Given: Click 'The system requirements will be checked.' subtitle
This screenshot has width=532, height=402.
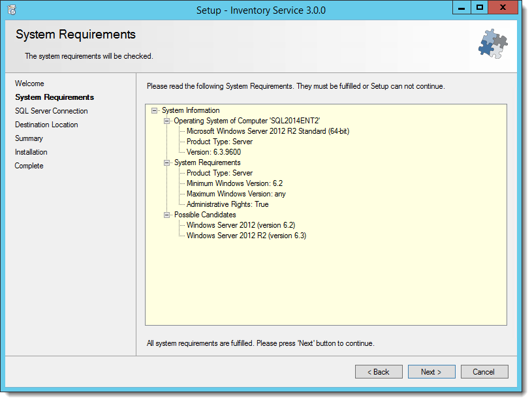Looking at the screenshot, I should (89, 56).
